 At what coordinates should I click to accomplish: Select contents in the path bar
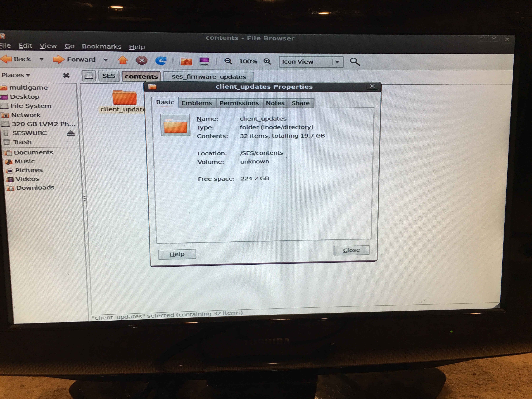coord(141,77)
